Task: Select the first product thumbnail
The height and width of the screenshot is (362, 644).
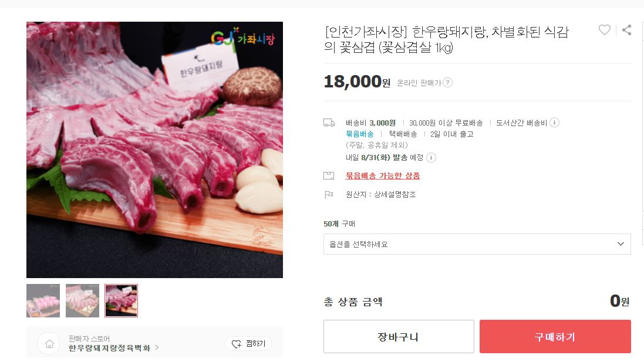Action: pyautogui.click(x=43, y=300)
